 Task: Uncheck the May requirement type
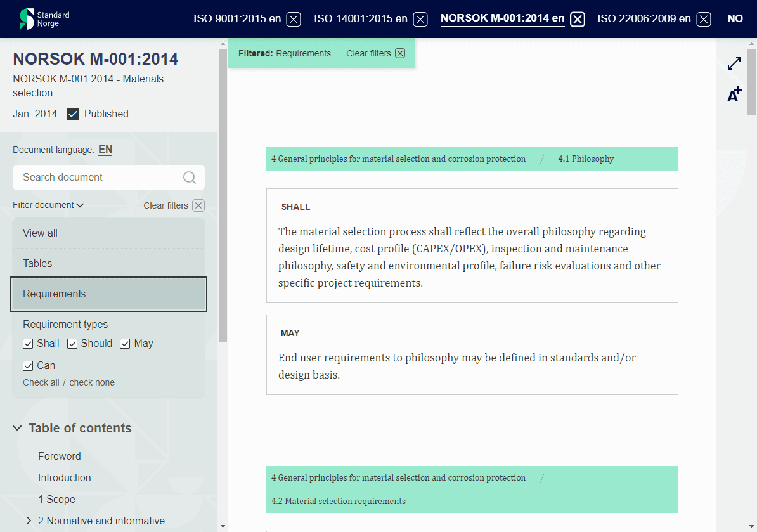click(125, 344)
